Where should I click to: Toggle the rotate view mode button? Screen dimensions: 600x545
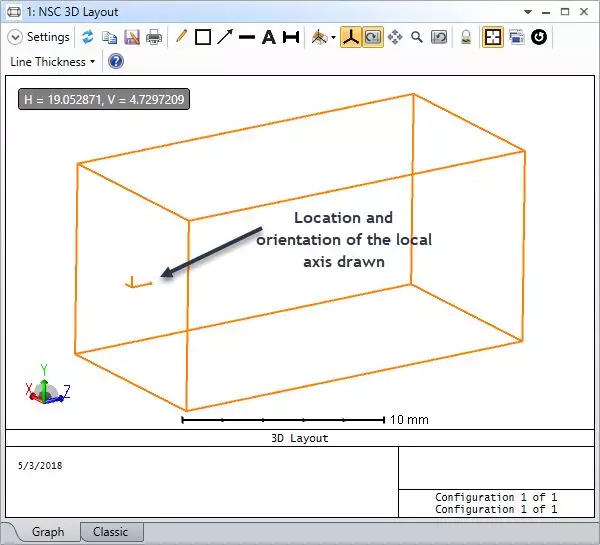[372, 37]
